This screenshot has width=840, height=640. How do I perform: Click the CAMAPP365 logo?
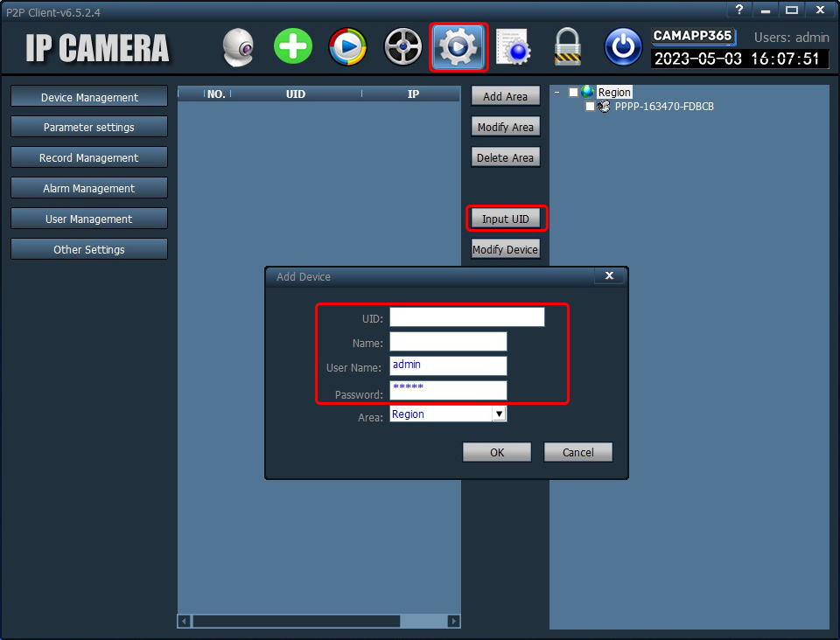693,36
